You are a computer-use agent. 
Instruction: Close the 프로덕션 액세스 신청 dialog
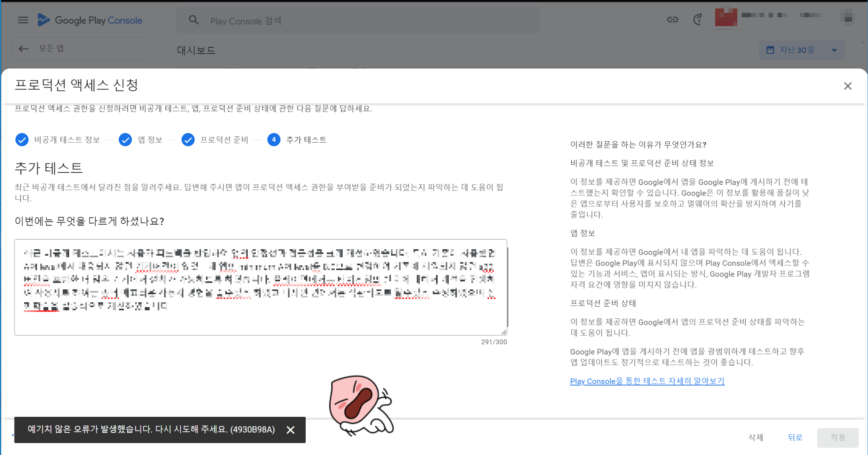click(847, 86)
